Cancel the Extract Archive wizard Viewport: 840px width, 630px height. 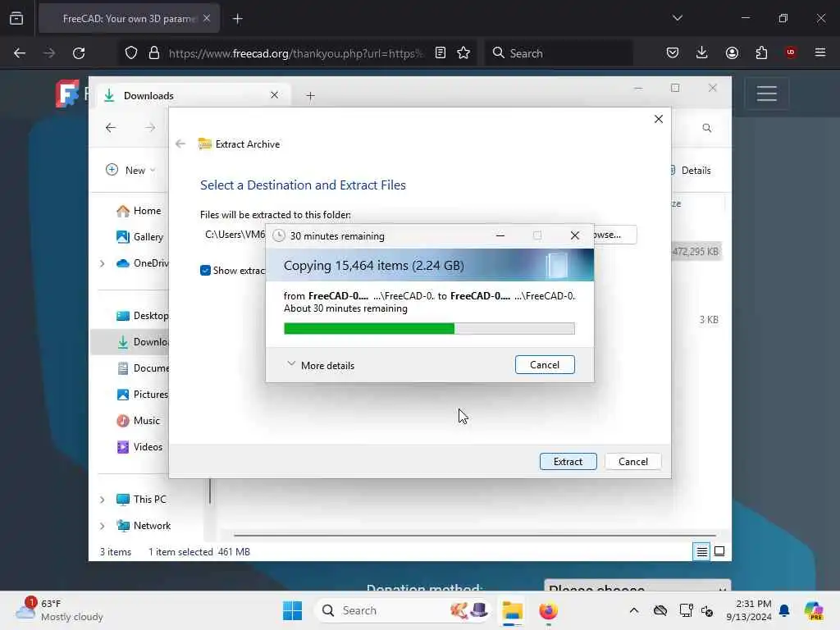point(632,461)
